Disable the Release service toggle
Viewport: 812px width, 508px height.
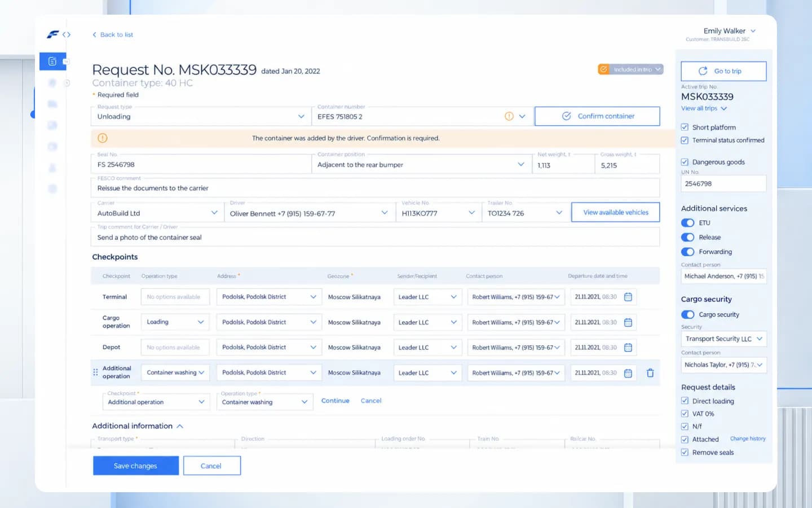687,238
